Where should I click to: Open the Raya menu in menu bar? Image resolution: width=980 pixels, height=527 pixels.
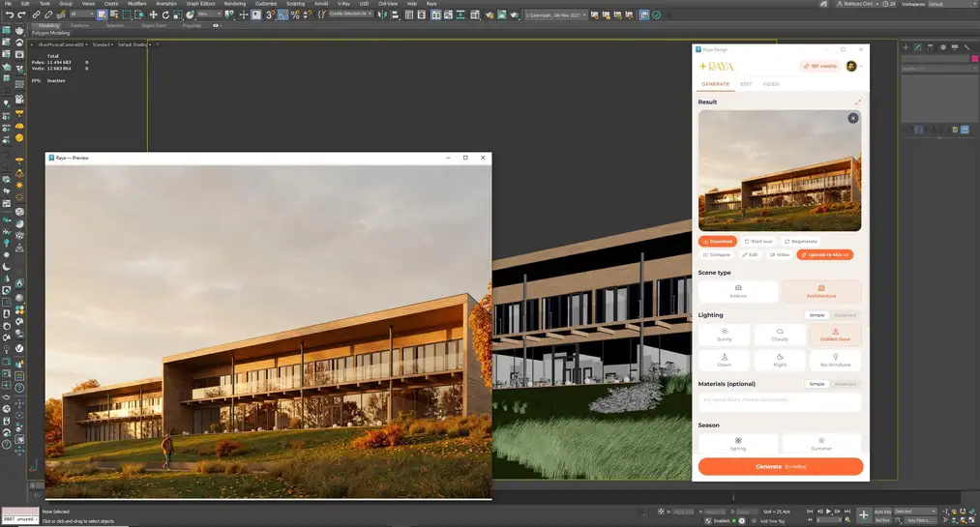coord(431,4)
